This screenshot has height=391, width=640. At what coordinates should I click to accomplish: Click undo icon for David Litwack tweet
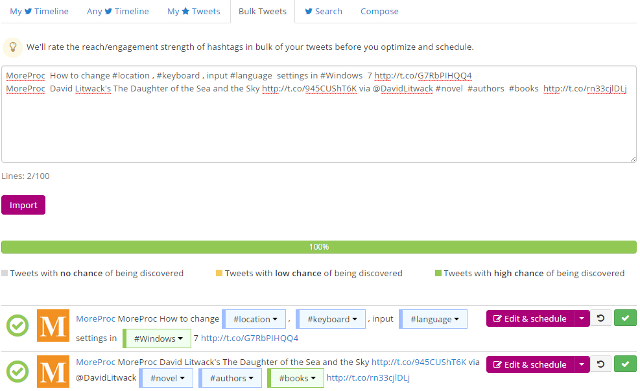(x=601, y=364)
